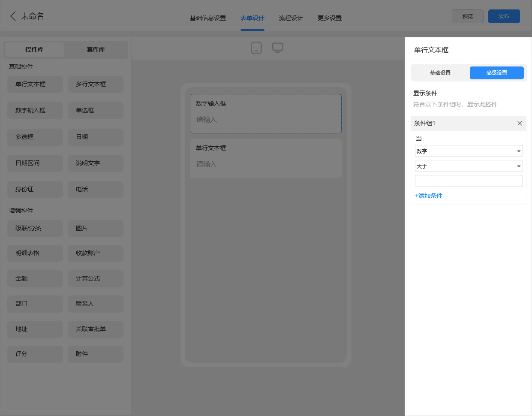Click the 未命名 form title
This screenshot has width=532, height=416.
[33, 16]
